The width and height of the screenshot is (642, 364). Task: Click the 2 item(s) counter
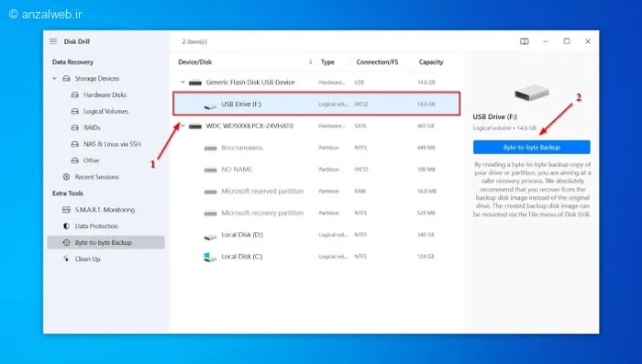tap(194, 41)
